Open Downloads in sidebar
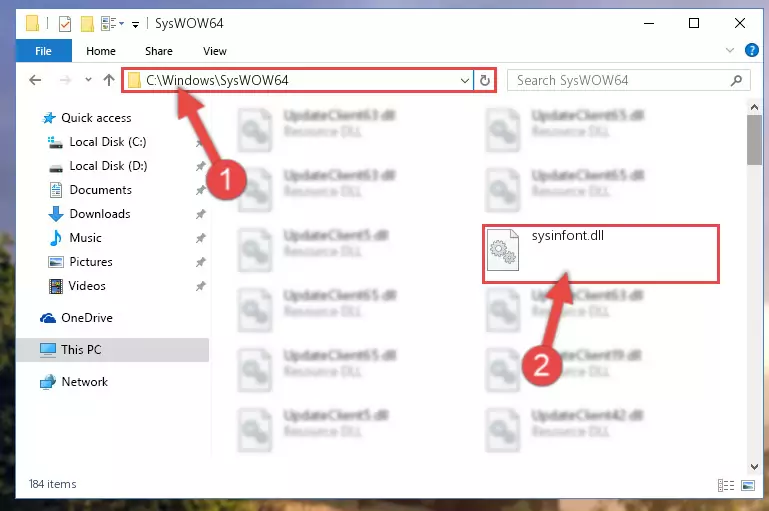Screen dimensions: 769x511 click(100, 214)
